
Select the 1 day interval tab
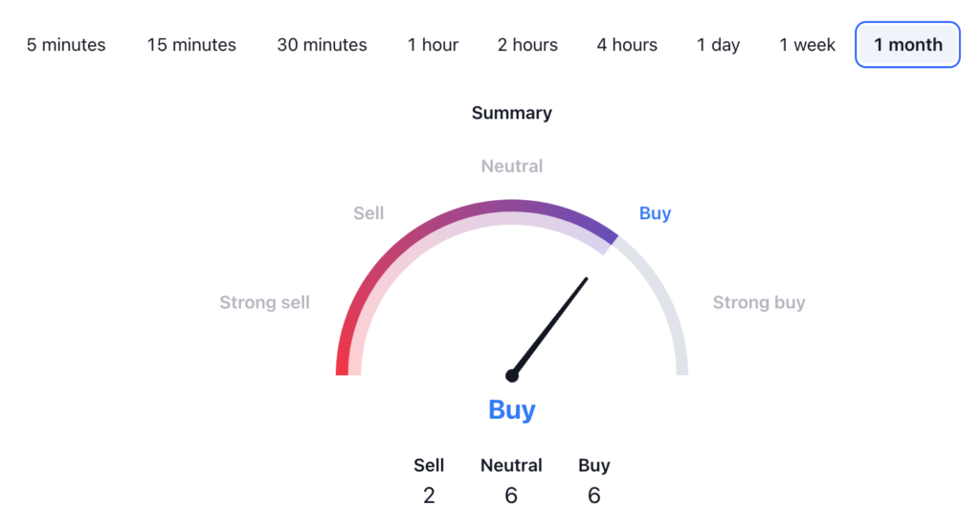pos(718,45)
